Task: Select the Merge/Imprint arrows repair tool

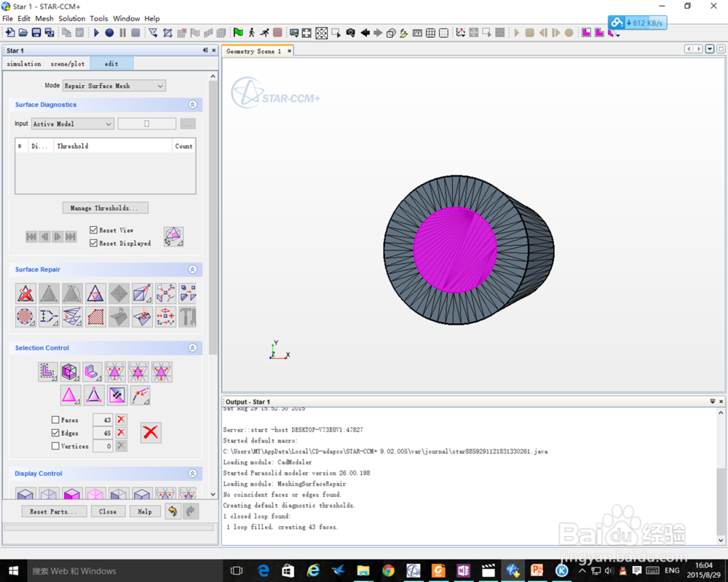Action: 165,316
